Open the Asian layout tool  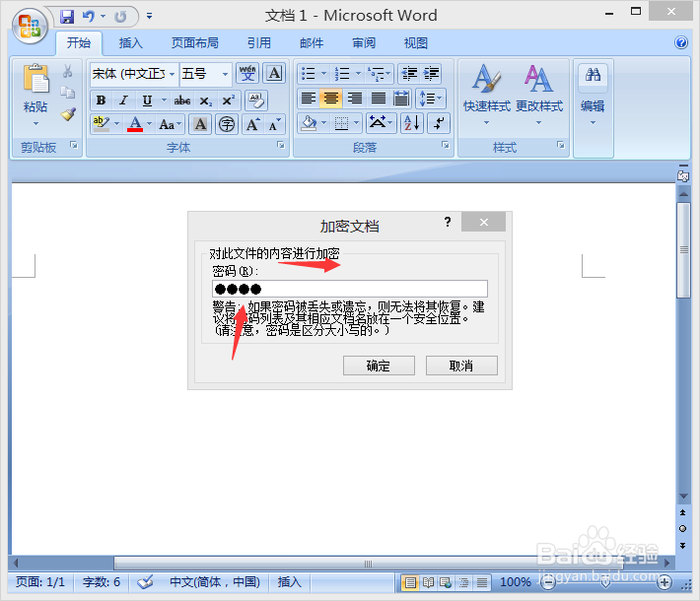381,123
